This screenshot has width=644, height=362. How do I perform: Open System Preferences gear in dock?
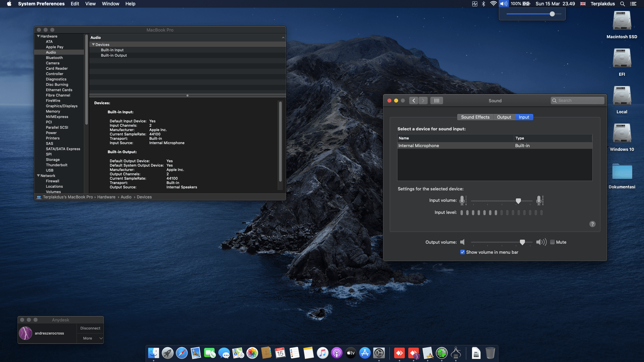pyautogui.click(x=379, y=353)
